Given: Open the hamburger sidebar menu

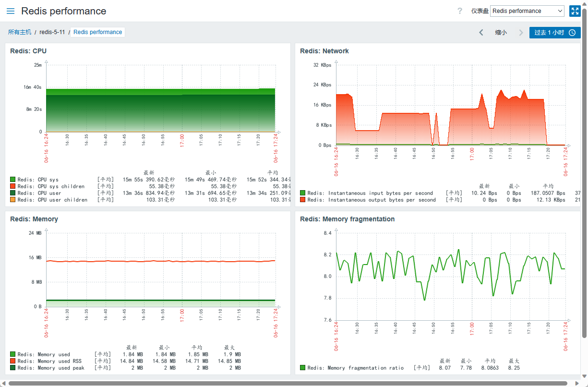Looking at the screenshot, I should [x=11, y=11].
